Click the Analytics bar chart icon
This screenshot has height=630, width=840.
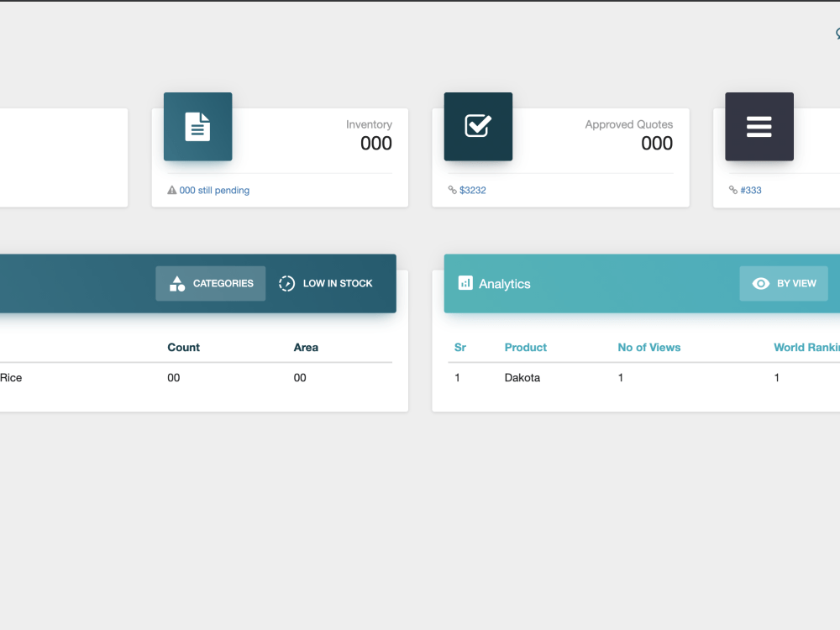[465, 283]
